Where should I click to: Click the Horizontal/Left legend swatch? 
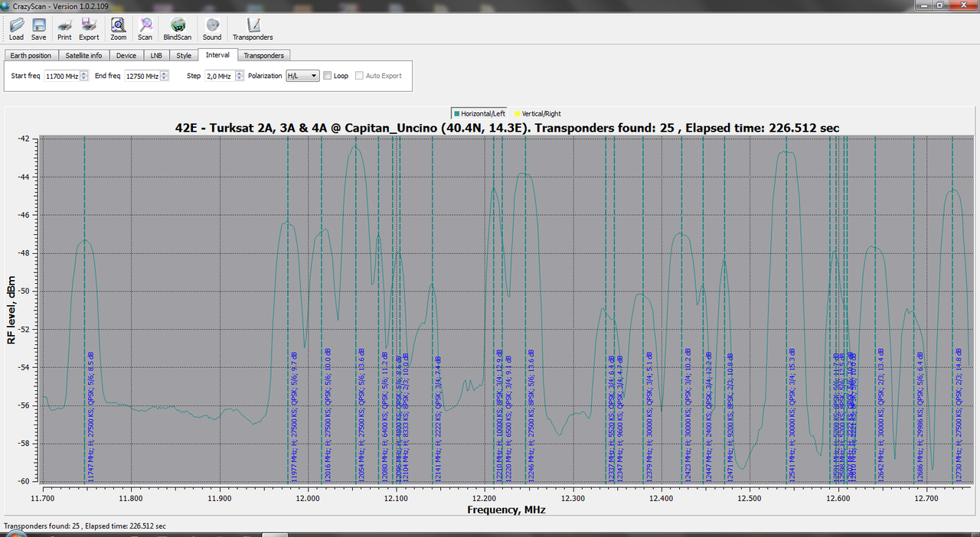pos(456,113)
